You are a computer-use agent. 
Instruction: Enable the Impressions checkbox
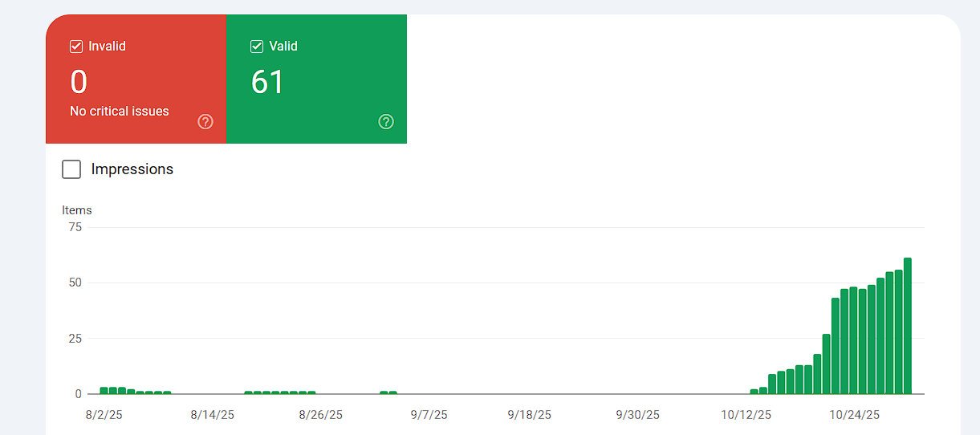click(x=71, y=169)
